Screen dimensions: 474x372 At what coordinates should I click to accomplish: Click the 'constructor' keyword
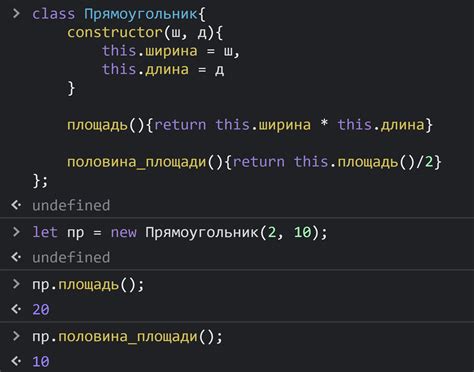[x=115, y=33]
